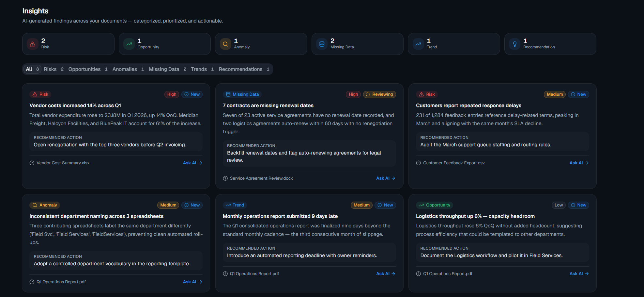Click 'Open renegotiation with the top three vendors' action
Viewport: 644px width, 297px height.
(x=110, y=145)
